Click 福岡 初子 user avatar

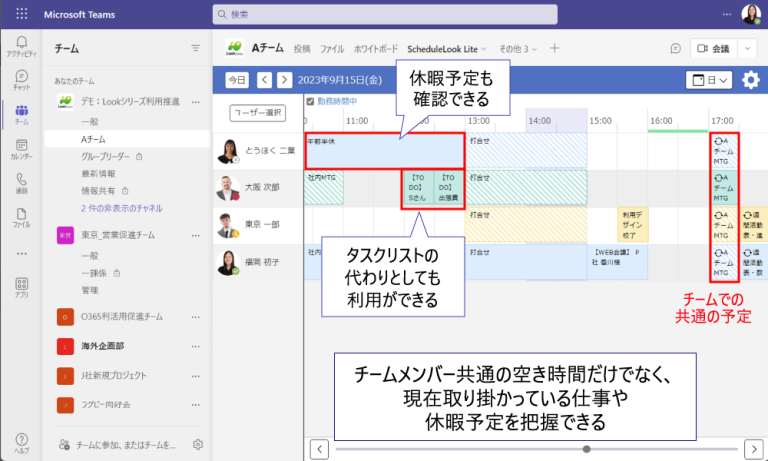click(x=228, y=263)
